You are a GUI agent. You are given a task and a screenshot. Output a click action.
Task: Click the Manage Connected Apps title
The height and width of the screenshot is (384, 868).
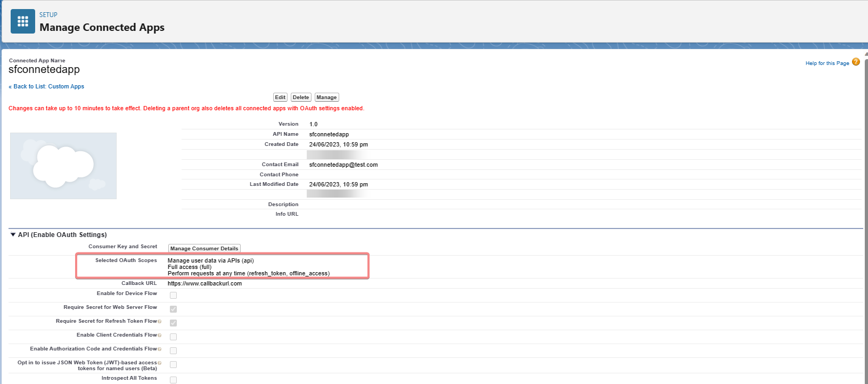(x=102, y=27)
